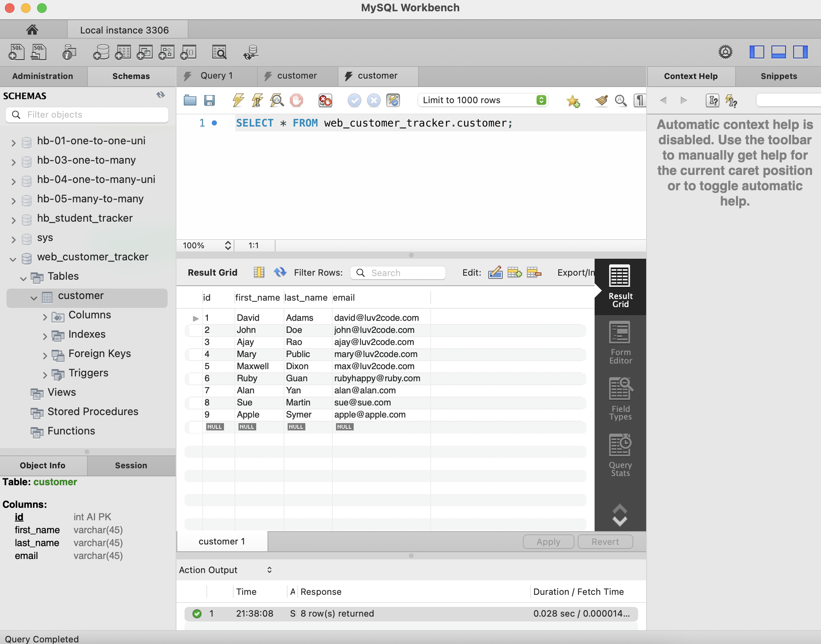Viewport: 821px width, 644px height.
Task: Open the Form Editor side panel
Action: 620,343
